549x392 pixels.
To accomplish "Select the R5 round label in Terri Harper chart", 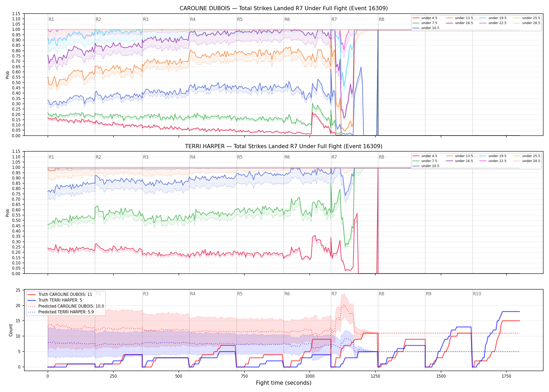I will [x=240, y=157].
